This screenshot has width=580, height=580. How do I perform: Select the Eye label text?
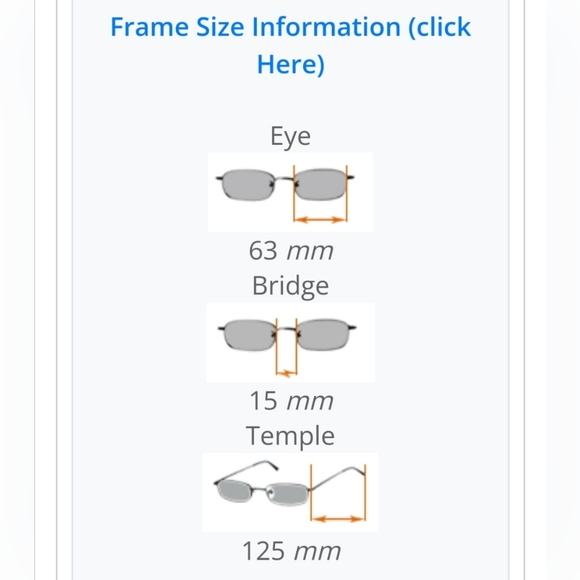tap(290, 136)
